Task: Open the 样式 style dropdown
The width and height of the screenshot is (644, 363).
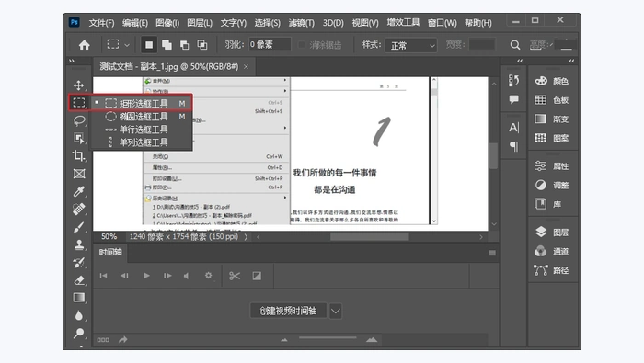Action: 410,45
